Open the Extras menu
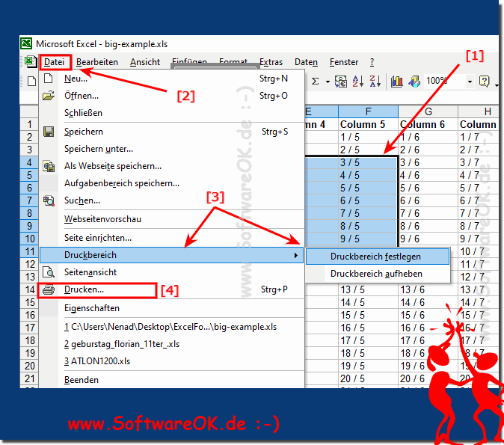504x445 pixels. point(271,62)
